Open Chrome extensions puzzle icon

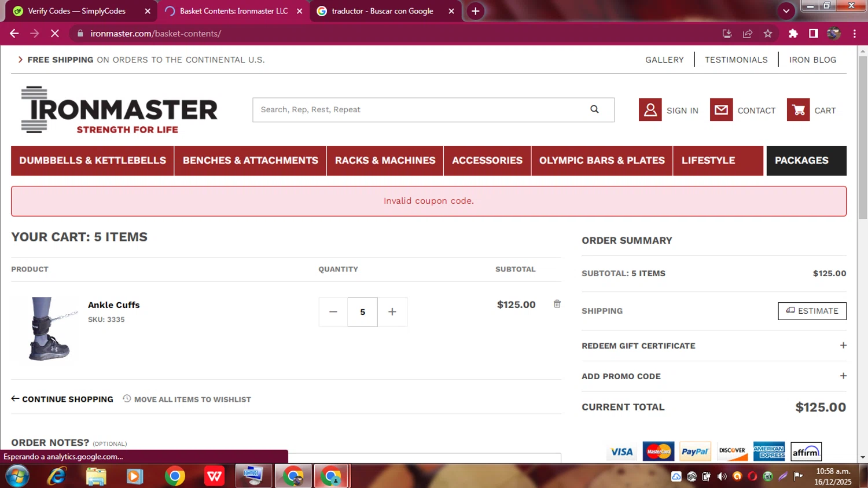[793, 34]
